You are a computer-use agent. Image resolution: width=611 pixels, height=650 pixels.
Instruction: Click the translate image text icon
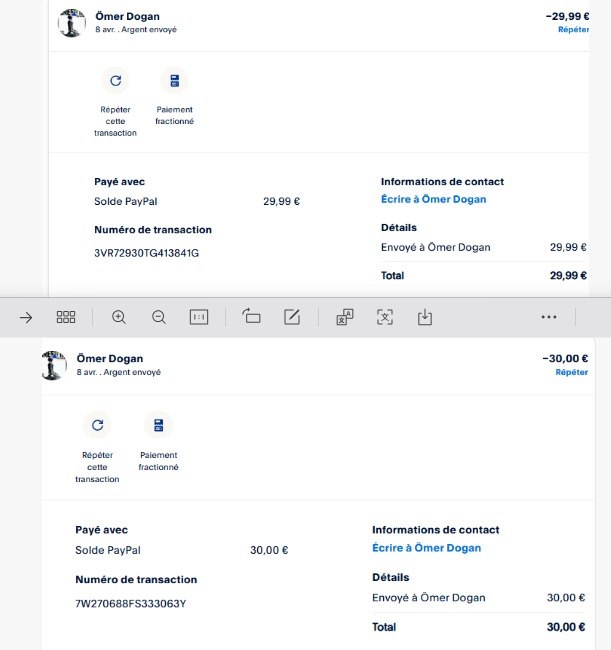344,317
